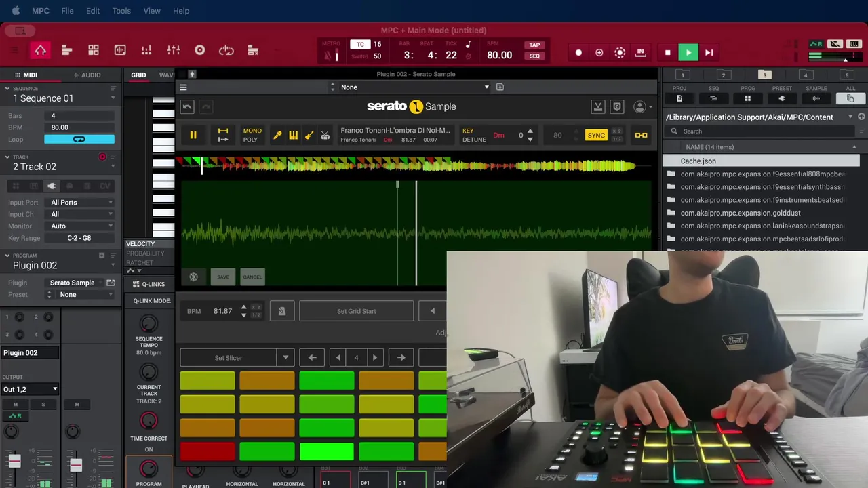
Task: Click the browser Search field
Action: tap(761, 131)
